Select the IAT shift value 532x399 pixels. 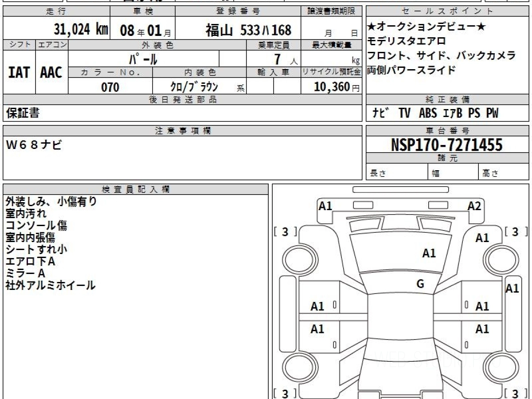19,73
